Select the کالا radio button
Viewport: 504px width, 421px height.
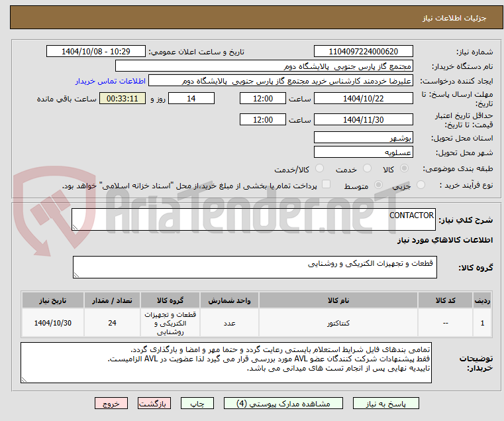(405, 168)
